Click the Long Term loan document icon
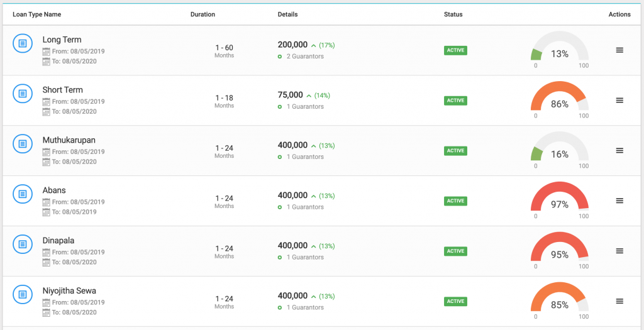The height and width of the screenshot is (330, 644). [23, 43]
